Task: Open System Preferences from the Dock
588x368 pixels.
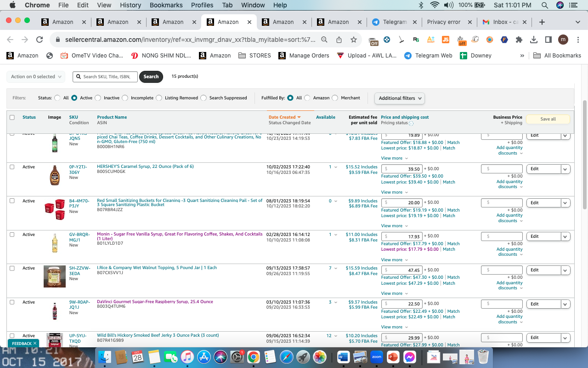Action: 237,357
